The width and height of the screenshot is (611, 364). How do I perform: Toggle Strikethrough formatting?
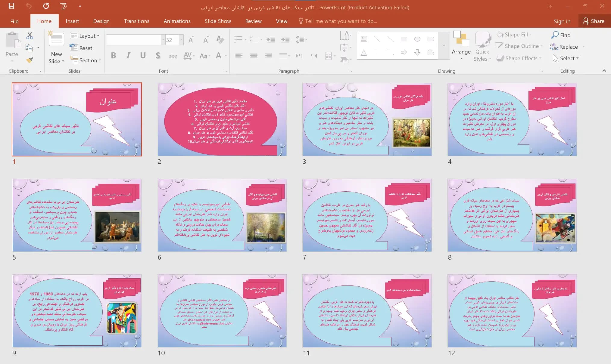pos(173,56)
